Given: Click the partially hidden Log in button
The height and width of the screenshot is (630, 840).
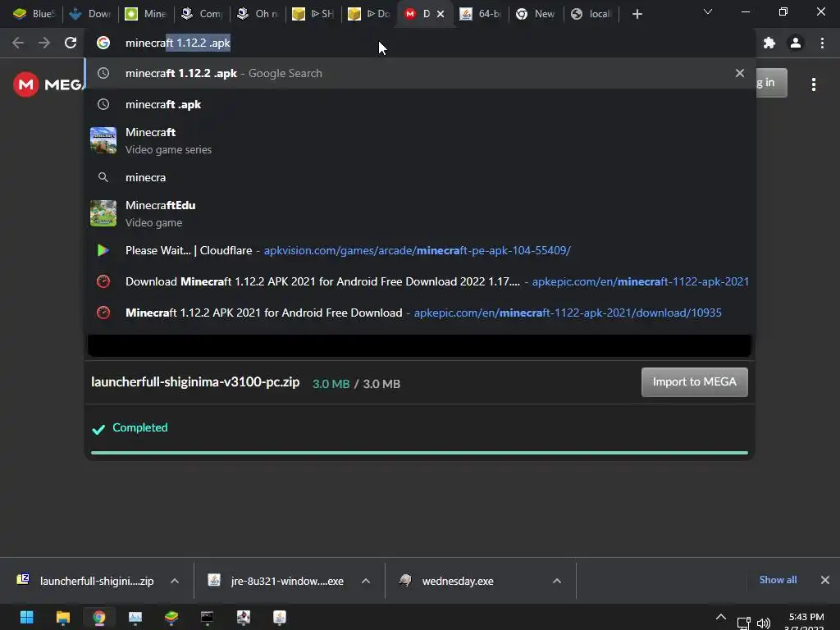Looking at the screenshot, I should click(x=771, y=83).
